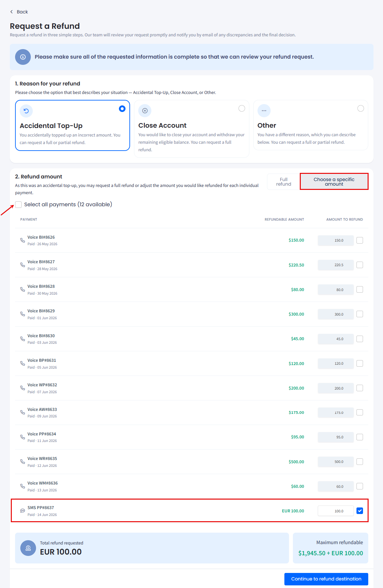Viewport: 383px width, 588px height.
Task: Click the Total refund requested money icon
Action: click(28, 548)
